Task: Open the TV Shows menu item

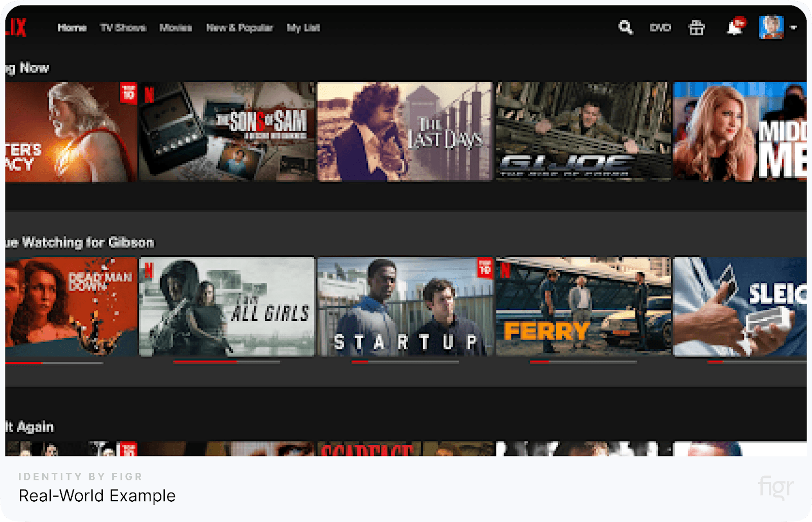Action: coord(123,28)
